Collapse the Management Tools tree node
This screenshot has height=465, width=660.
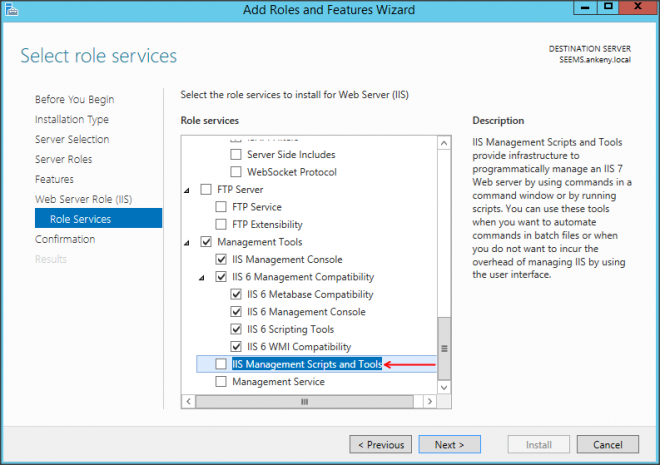pos(186,242)
